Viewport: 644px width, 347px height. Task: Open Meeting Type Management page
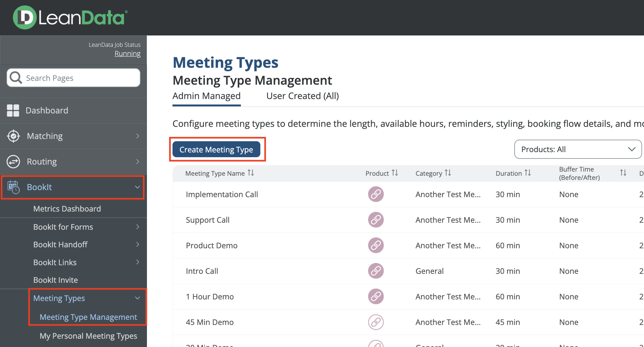pos(88,317)
